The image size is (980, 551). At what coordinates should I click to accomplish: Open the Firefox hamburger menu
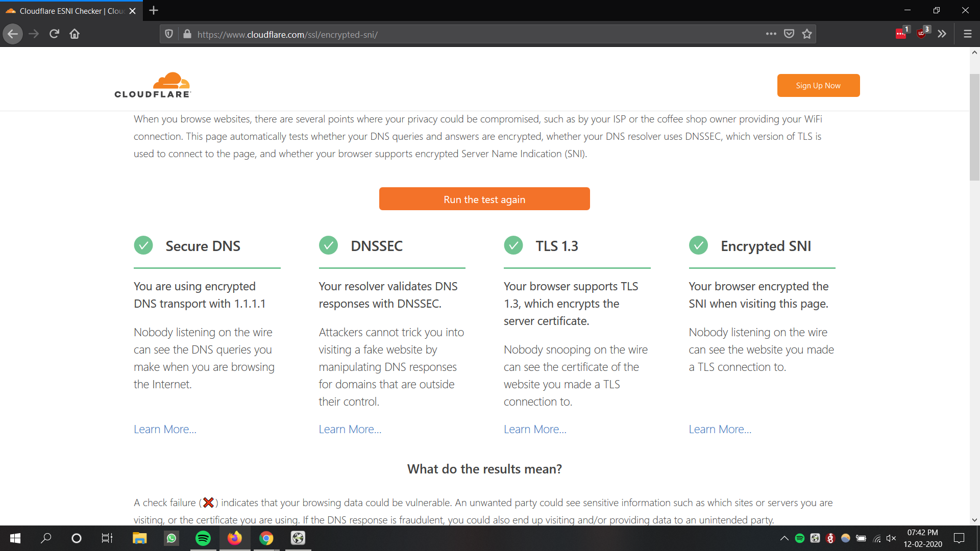click(x=967, y=34)
